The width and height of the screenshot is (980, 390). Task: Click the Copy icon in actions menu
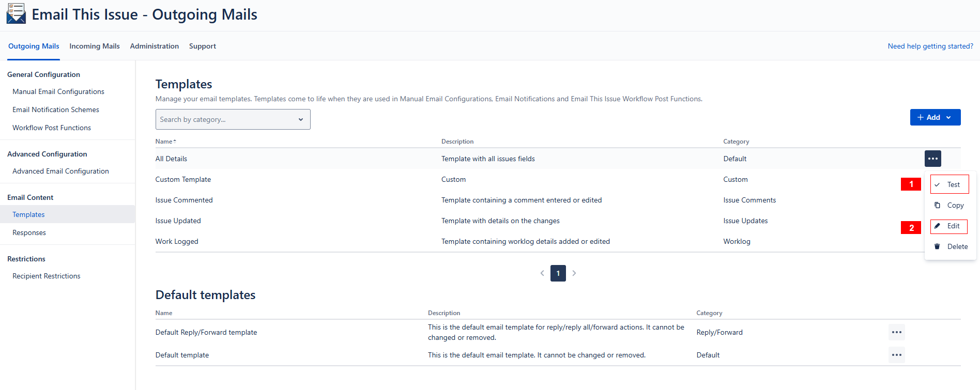937,205
